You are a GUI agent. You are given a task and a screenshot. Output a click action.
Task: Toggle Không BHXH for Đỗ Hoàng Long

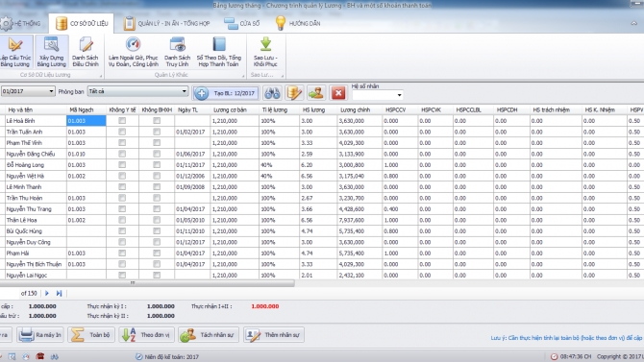click(x=157, y=165)
